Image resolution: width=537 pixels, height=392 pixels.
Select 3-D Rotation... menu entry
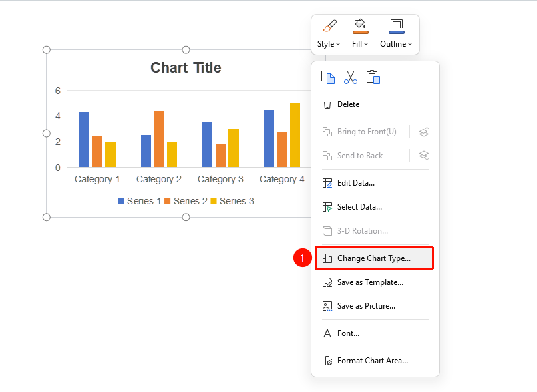point(375,231)
